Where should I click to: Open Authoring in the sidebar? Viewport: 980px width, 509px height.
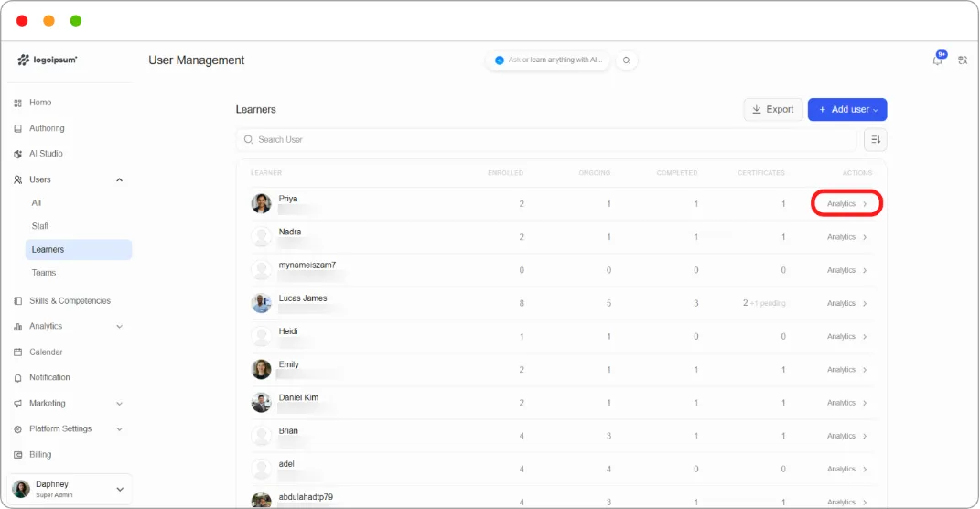47,128
